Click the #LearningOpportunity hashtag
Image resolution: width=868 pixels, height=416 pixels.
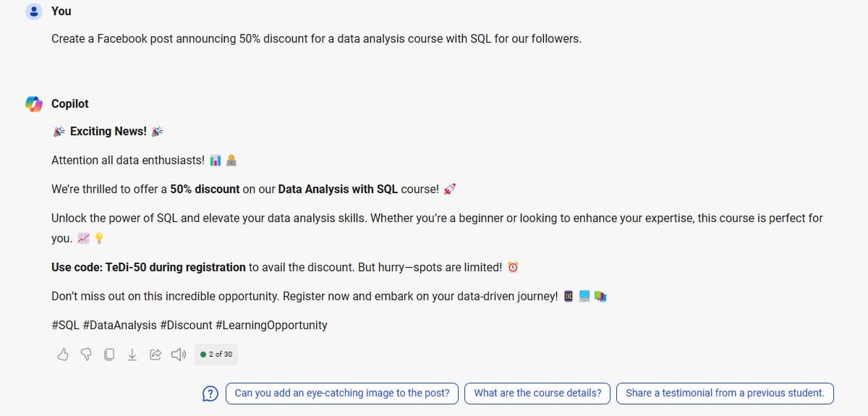click(271, 325)
